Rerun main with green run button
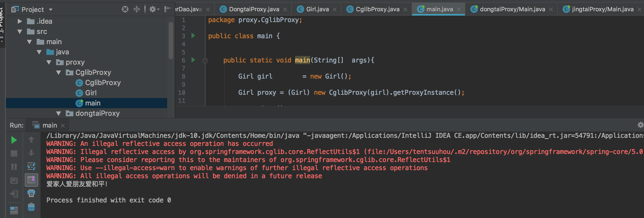The height and width of the screenshot is (218, 644). (x=14, y=140)
